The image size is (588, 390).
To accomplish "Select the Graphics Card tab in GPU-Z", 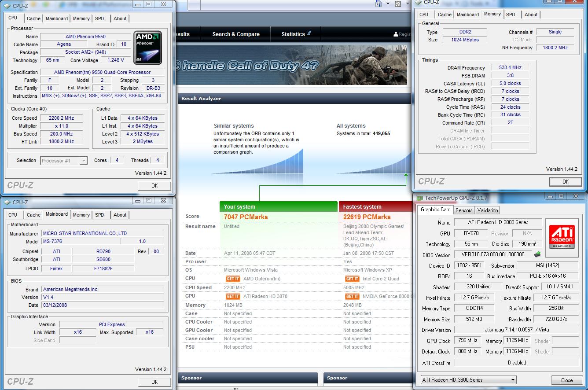I will coord(435,210).
